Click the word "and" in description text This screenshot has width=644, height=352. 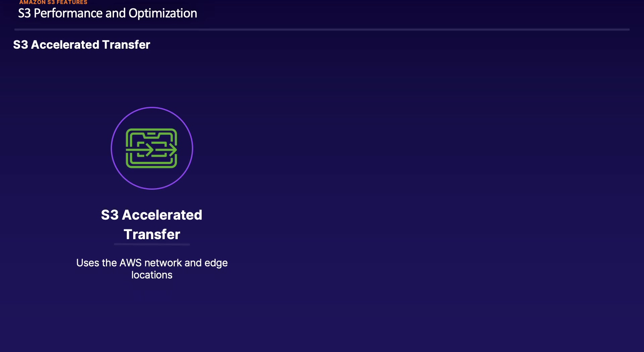coord(193,263)
